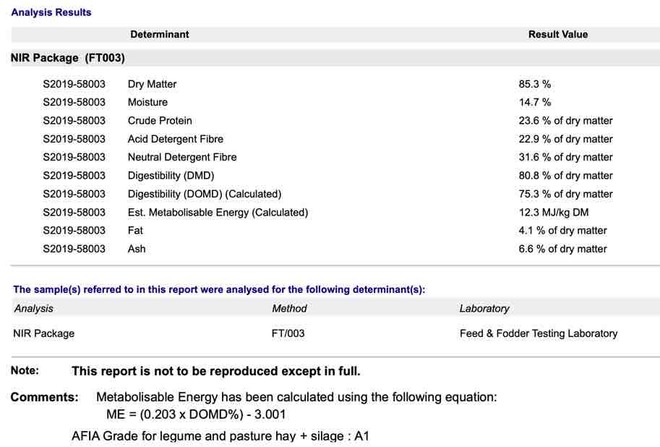Select the 85.3 % dry matter result
The image size is (660, 447).
534,84
